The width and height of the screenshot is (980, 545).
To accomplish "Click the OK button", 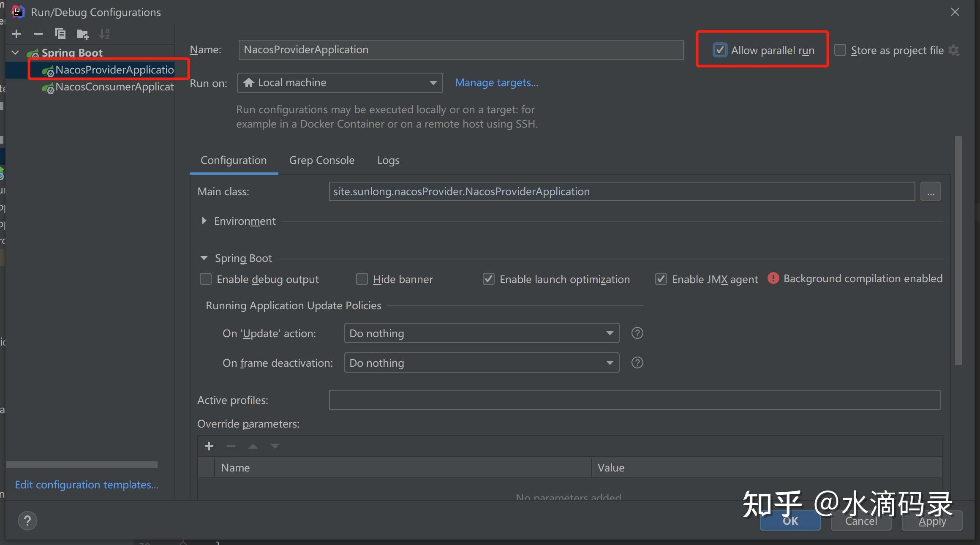I will click(790, 521).
